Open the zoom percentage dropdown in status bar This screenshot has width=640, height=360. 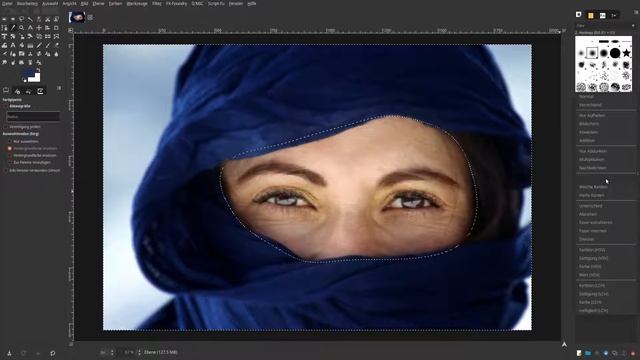(x=139, y=352)
